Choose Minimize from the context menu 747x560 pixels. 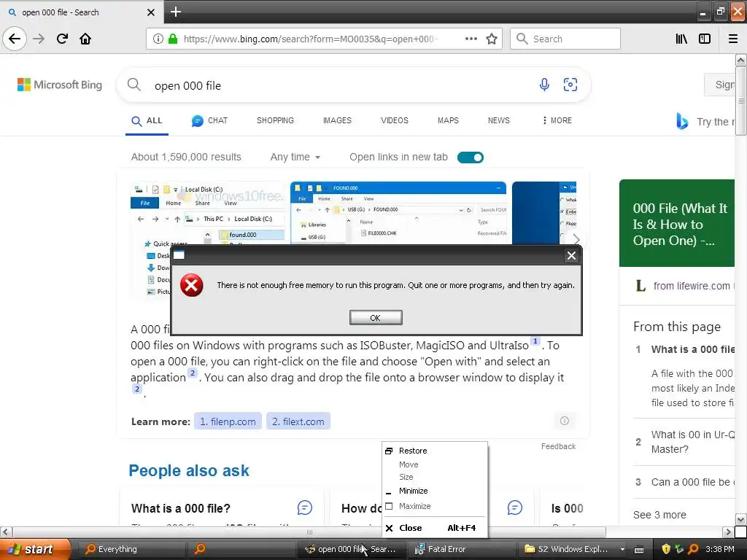point(435,491)
